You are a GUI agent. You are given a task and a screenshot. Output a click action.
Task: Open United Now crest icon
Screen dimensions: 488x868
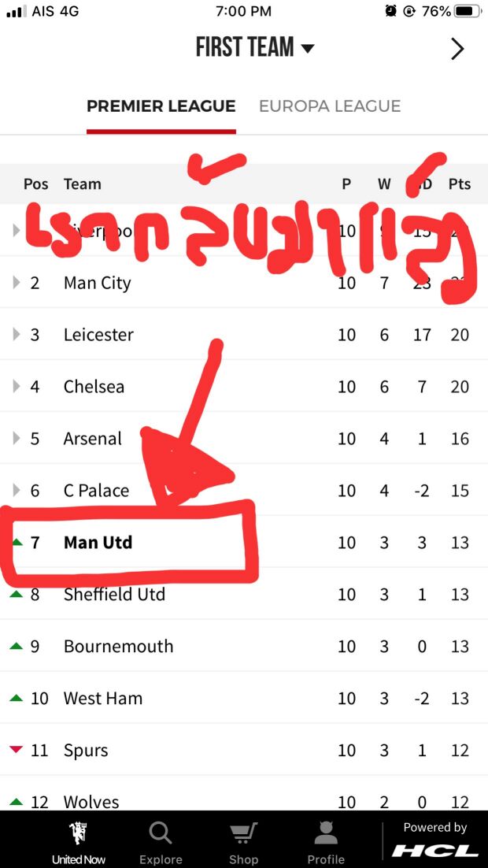pos(78,833)
